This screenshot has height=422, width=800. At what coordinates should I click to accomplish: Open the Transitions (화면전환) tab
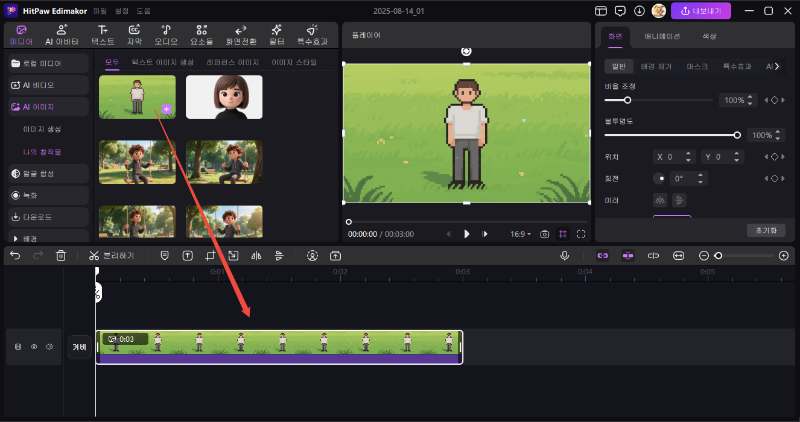[241, 35]
